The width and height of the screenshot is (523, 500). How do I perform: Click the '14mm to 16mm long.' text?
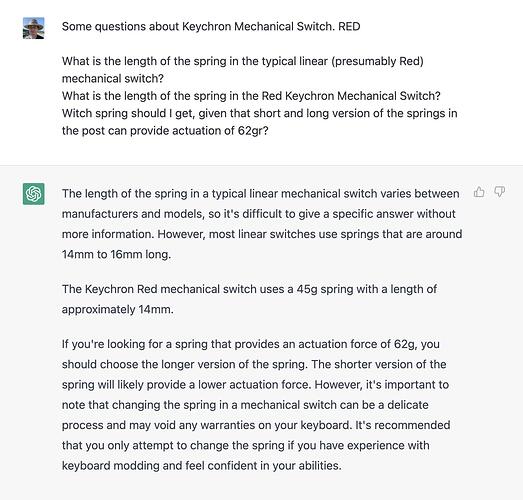click(116, 255)
